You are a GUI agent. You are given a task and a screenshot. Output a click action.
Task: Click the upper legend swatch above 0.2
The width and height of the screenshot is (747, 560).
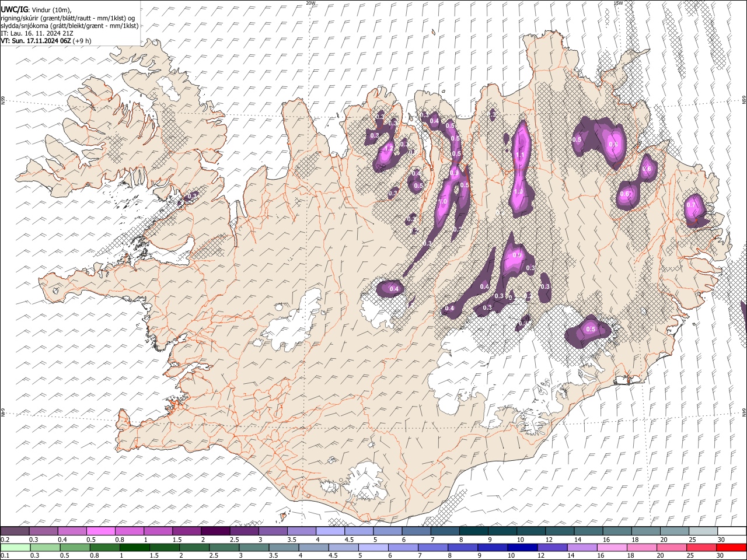(x=15, y=531)
